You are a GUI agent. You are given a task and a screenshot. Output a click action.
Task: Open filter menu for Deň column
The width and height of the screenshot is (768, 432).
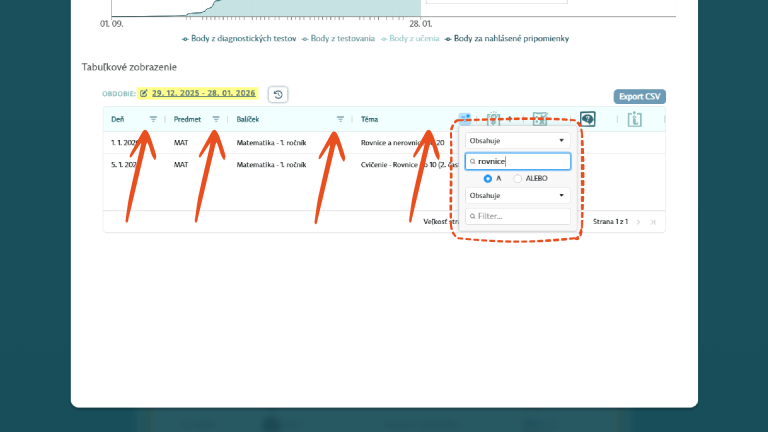(x=153, y=119)
